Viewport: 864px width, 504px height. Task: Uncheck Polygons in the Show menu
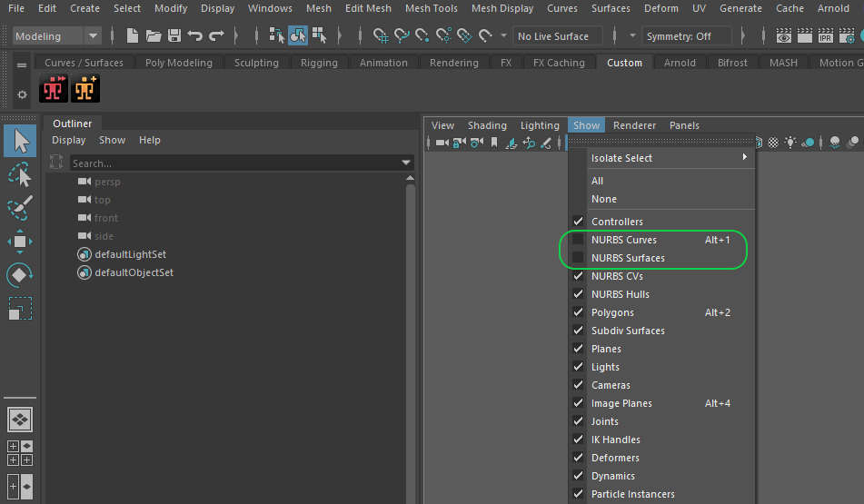pos(578,312)
